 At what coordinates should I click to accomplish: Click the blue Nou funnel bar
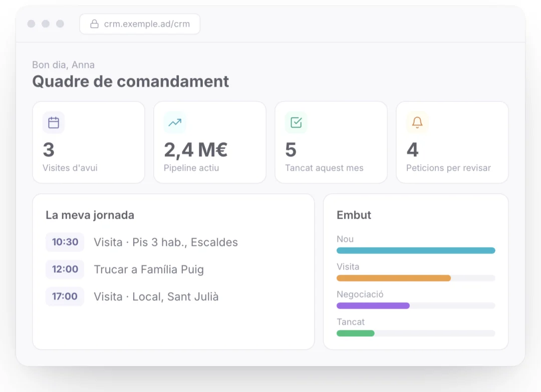pyautogui.click(x=416, y=251)
